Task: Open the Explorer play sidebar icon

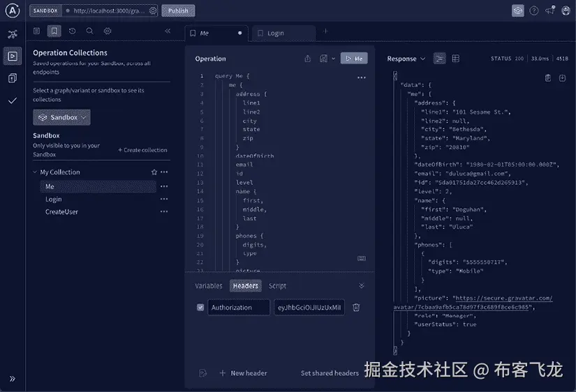Action: 13,56
